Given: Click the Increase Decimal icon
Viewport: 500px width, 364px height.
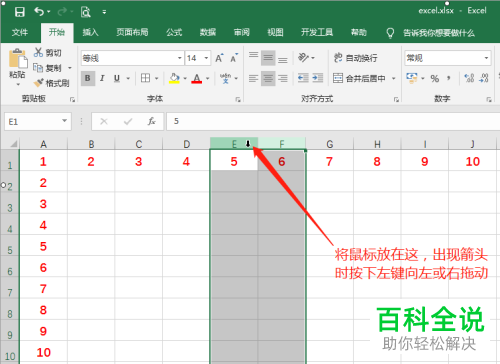Looking at the screenshot, I should coord(469,78).
